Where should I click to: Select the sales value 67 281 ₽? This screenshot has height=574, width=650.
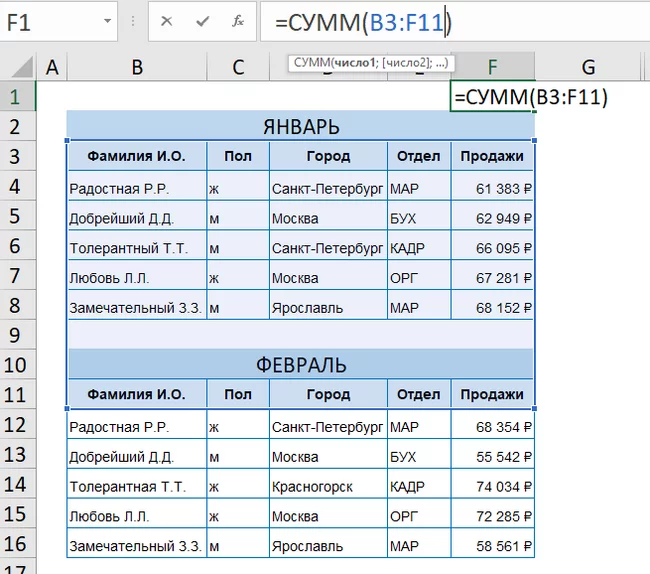pos(492,276)
